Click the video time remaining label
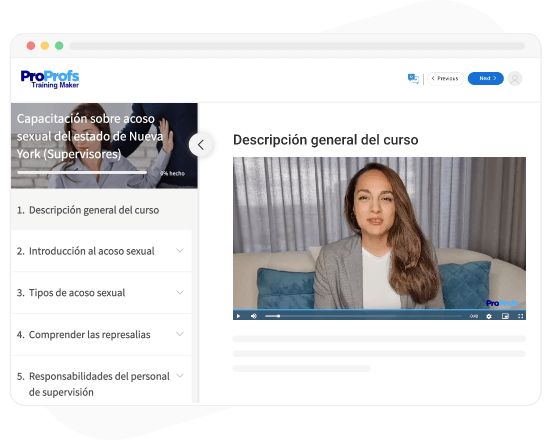 474,316
